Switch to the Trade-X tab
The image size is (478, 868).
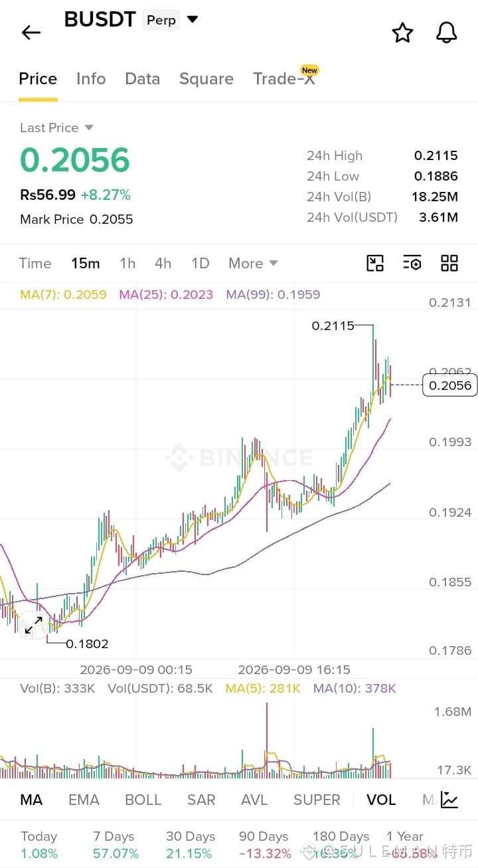coord(284,78)
